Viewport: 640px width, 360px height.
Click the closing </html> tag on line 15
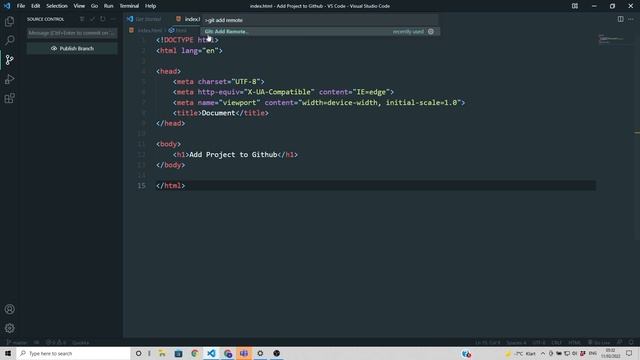tap(171, 186)
